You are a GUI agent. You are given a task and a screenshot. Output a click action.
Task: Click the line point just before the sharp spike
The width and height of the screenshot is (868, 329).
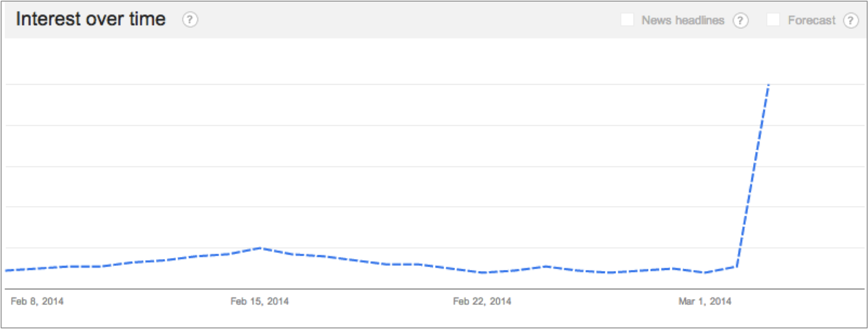point(736,267)
